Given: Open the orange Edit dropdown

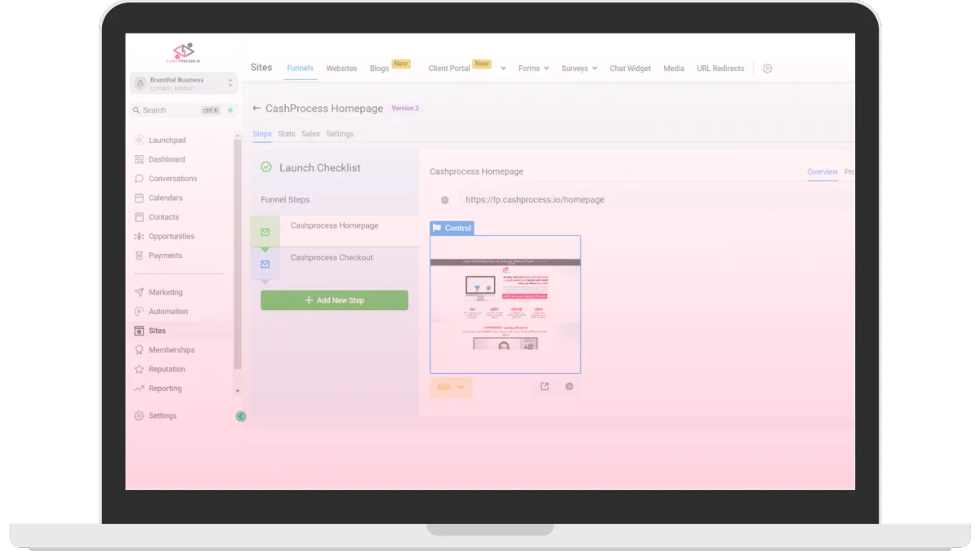Looking at the screenshot, I should click(x=451, y=387).
